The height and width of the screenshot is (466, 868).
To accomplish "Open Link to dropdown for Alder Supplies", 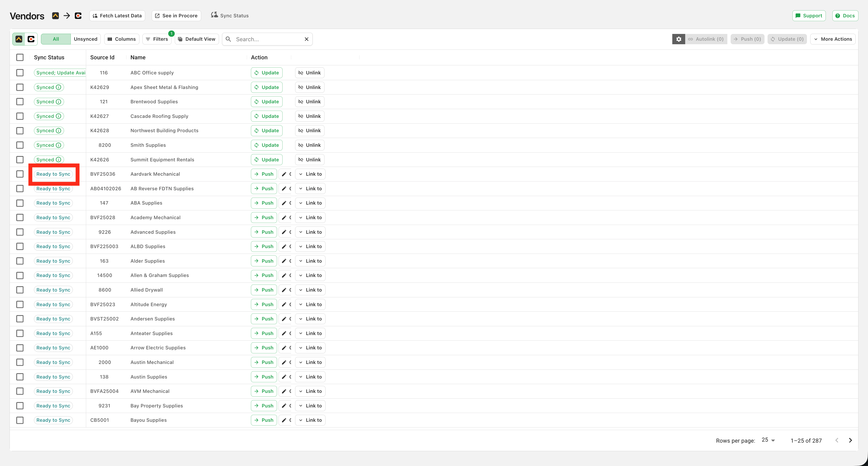I will click(310, 261).
